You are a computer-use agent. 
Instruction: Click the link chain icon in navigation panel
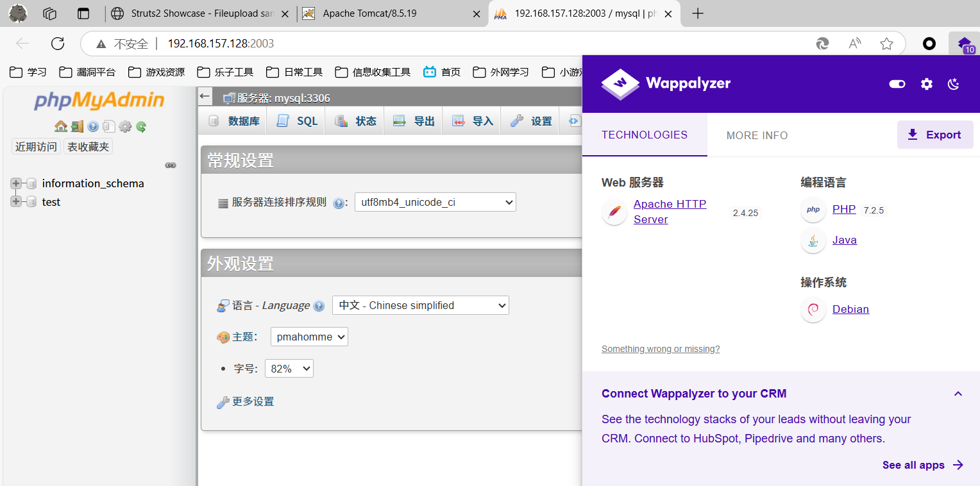point(171,165)
